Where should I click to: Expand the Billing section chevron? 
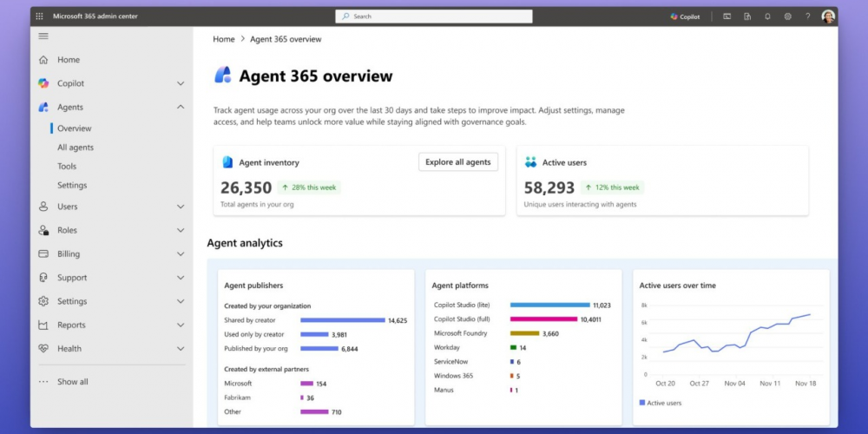point(181,254)
